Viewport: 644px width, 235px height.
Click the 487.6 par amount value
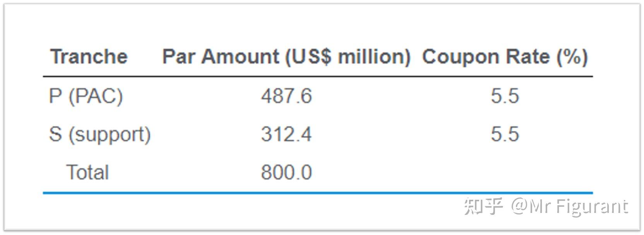pos(286,96)
